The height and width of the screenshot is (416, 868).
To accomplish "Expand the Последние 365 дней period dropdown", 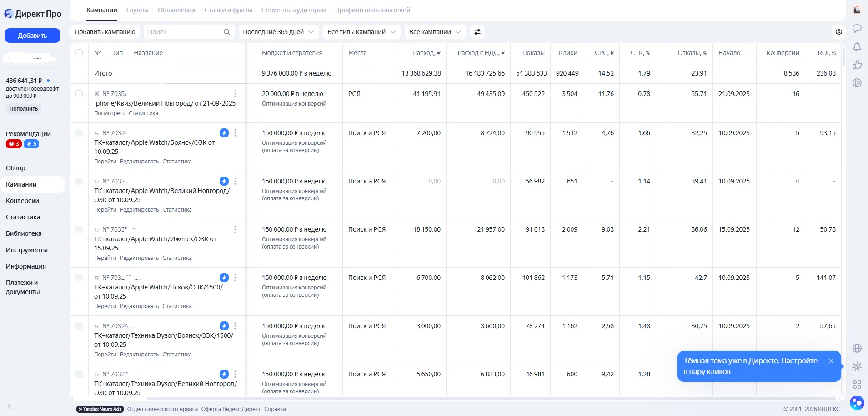I will click(x=278, y=32).
